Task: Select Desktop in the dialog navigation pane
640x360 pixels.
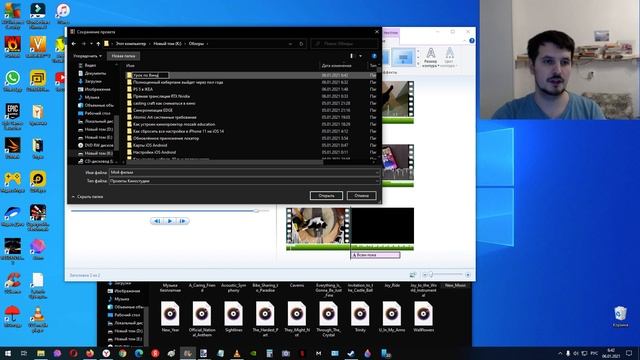Action: point(97,113)
